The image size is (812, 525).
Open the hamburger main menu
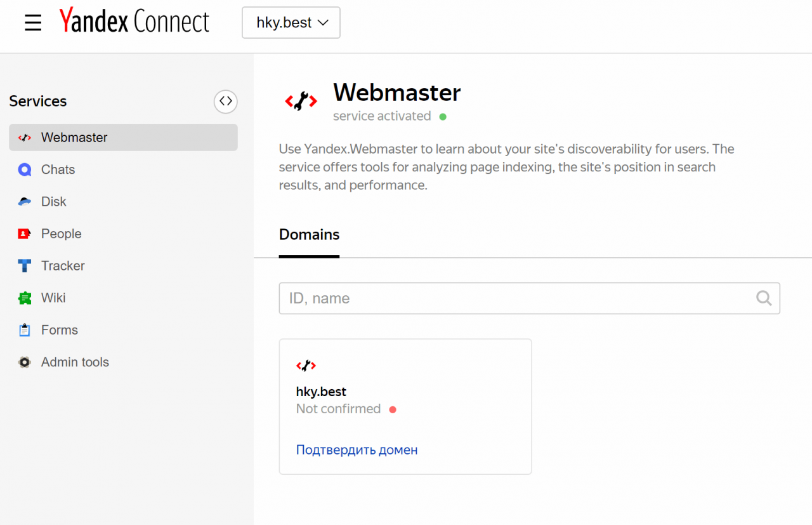[33, 23]
